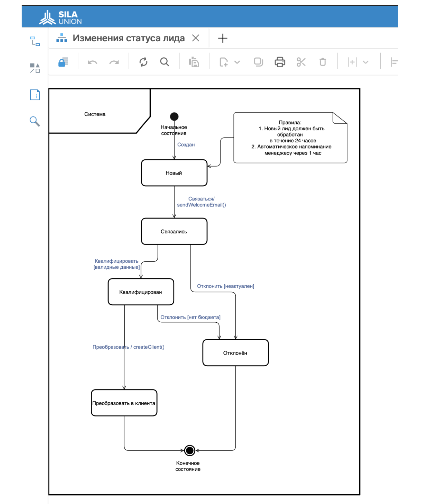Close the 'Изменения статуса лида' tab
Screen dimensions: 421x504
tap(196, 38)
